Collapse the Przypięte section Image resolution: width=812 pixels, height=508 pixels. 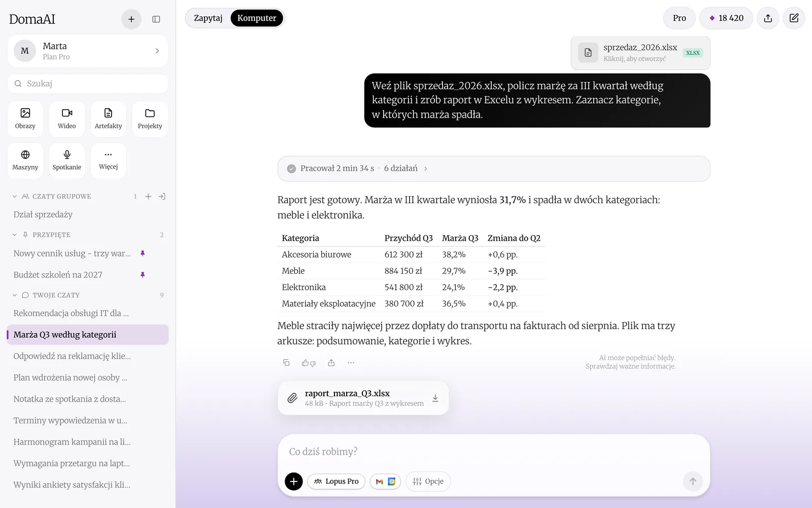click(x=15, y=235)
